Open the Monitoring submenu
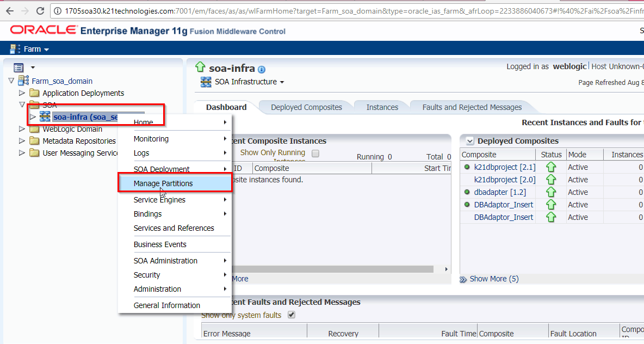This screenshot has height=344, width=644. coord(175,139)
